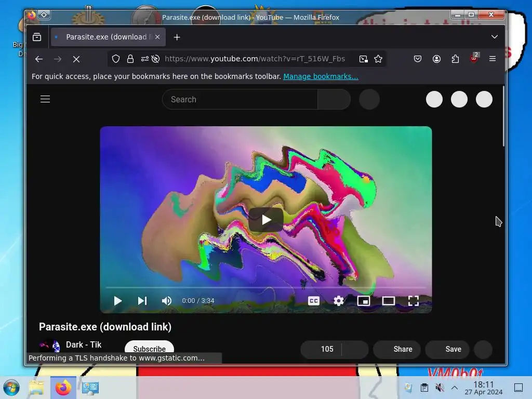
Task: Mute the video volume speaker
Action: [x=167, y=301]
